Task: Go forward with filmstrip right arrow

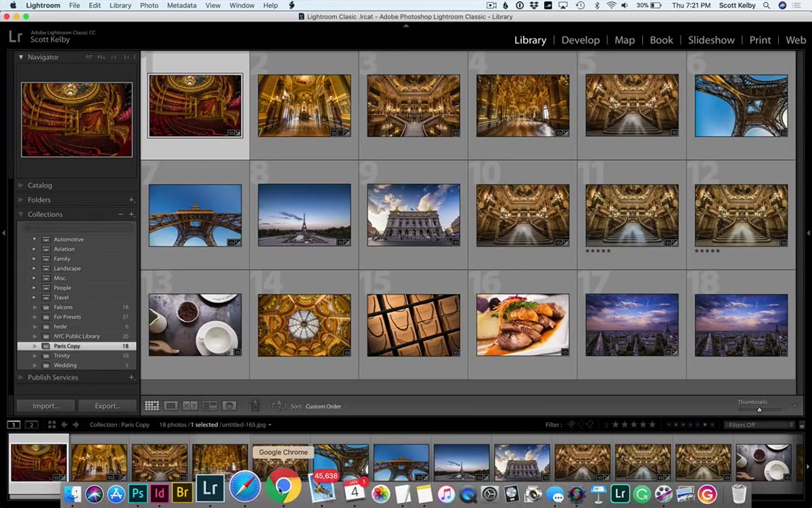Action: pos(74,425)
